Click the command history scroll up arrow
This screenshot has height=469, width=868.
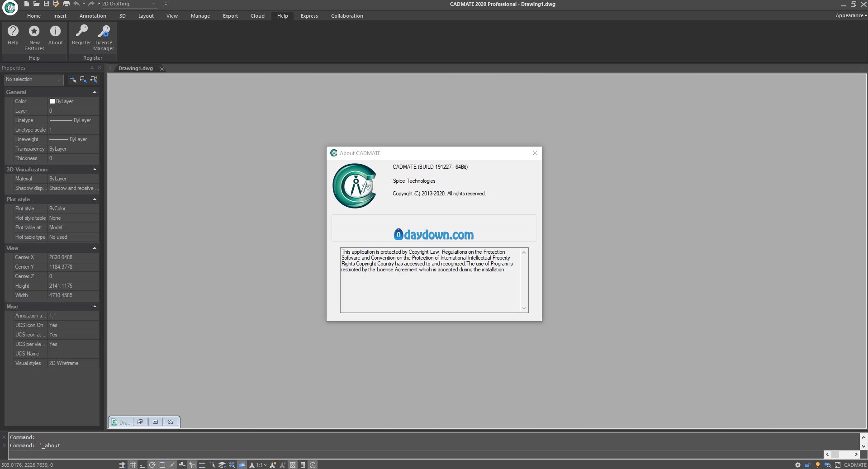pos(863,437)
